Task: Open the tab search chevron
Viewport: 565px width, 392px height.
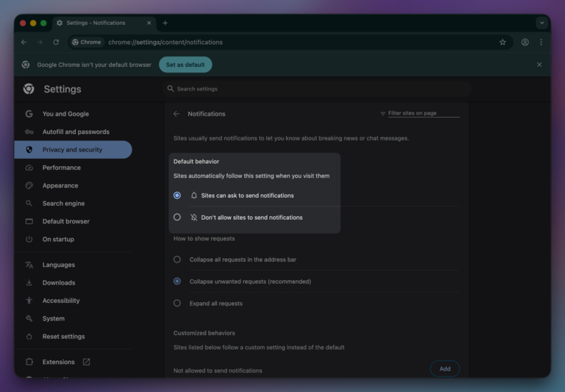Action: 541,23
